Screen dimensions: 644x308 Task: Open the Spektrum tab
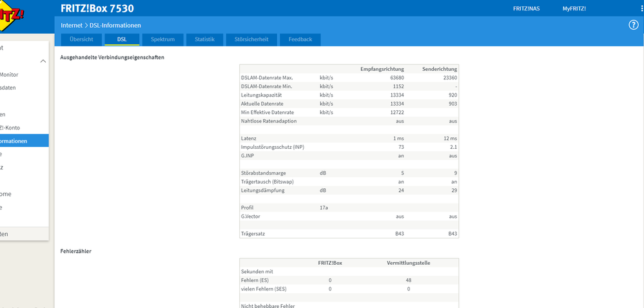[162, 39]
